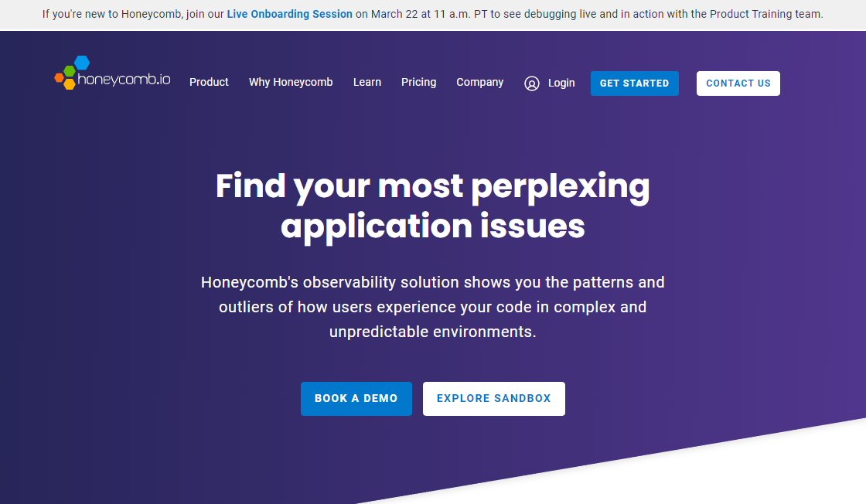
Task: Click EXPLORE SANDBOX
Action: [493, 398]
